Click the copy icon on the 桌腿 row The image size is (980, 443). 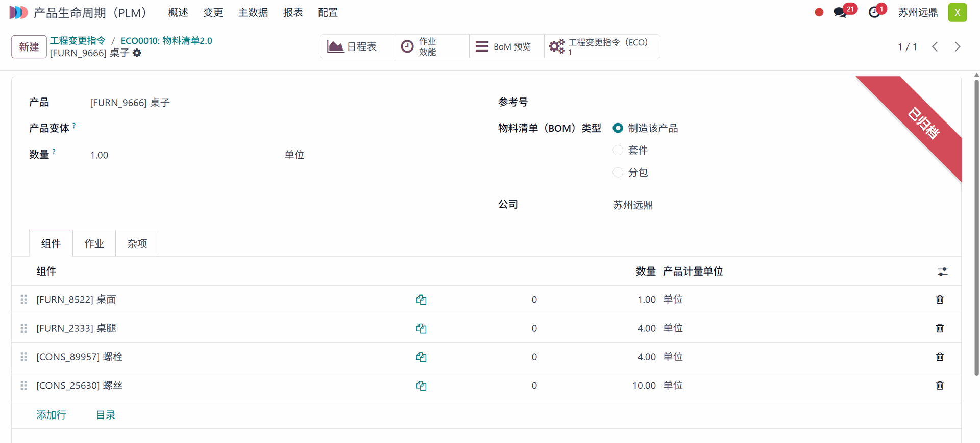pos(421,328)
